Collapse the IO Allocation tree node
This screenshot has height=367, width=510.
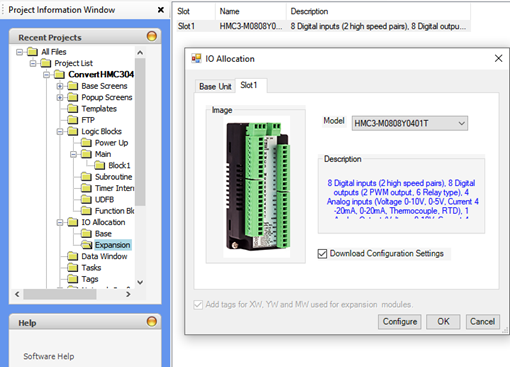(x=60, y=222)
